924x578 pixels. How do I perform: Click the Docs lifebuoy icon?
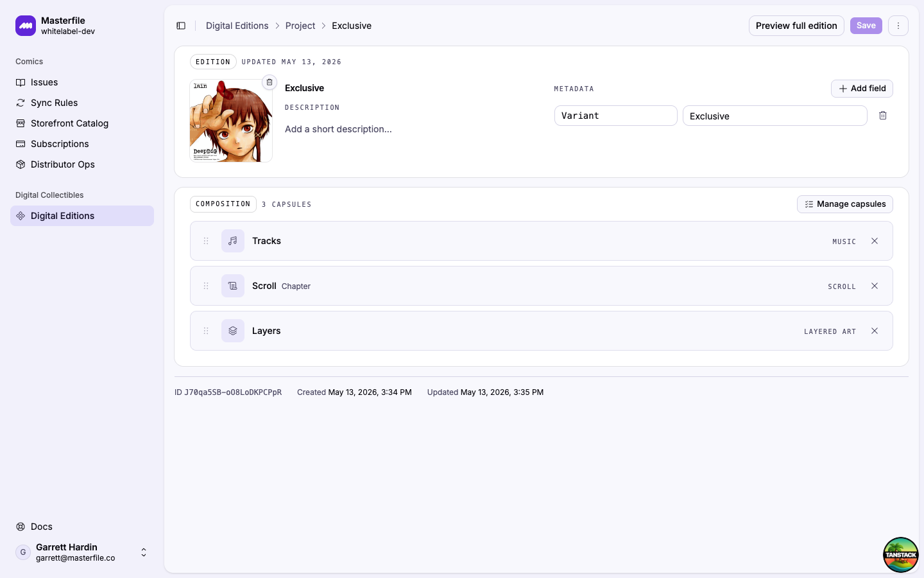point(21,527)
